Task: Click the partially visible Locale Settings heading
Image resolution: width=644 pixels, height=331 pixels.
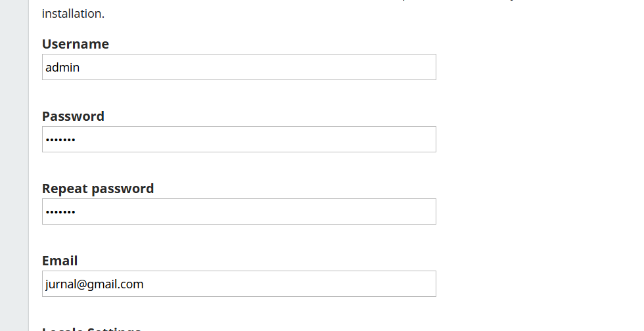Action: coord(92,328)
